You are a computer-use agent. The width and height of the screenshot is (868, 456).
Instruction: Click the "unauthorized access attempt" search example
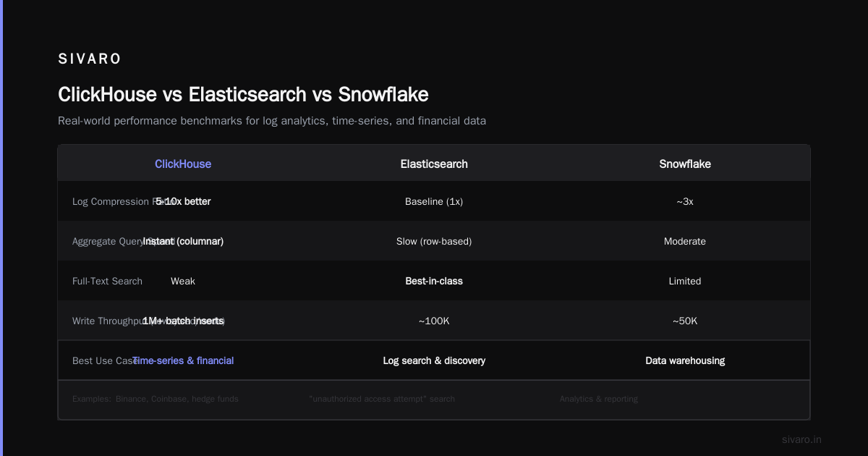[381, 400]
